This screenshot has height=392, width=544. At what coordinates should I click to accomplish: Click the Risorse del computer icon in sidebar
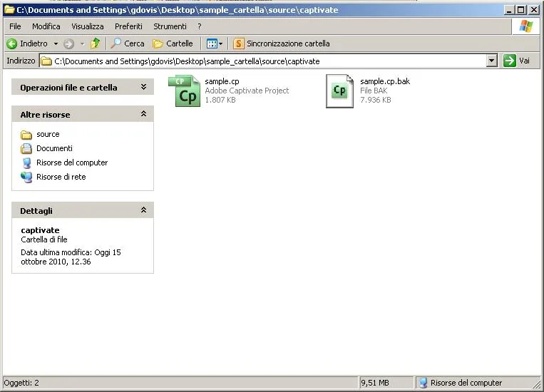[26, 163]
